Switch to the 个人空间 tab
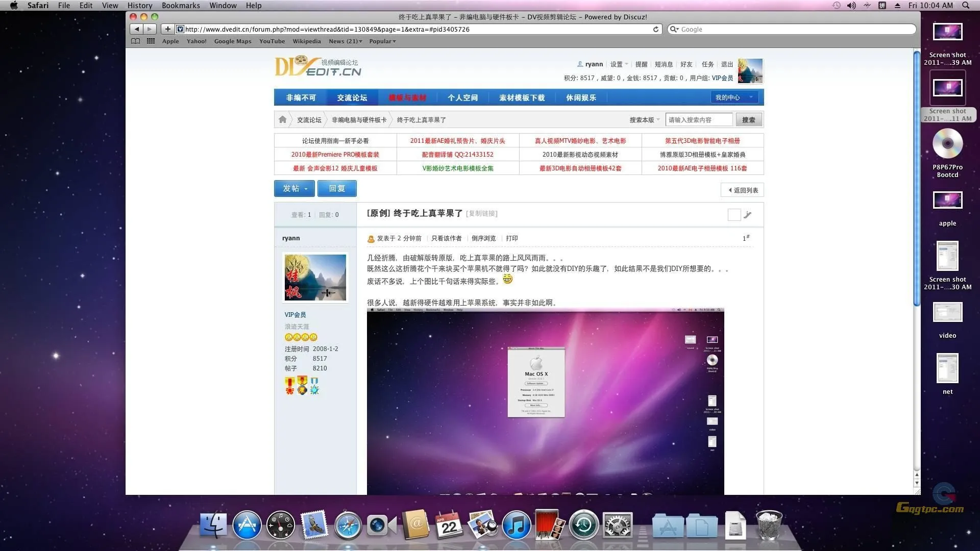The image size is (980, 551). click(x=462, y=97)
